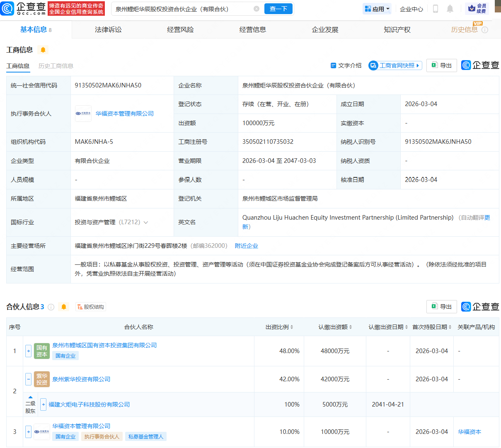
Task: Collapse 泉州紫华投资有限公司 shareholder row
Action: pyautogui.click(x=28, y=379)
